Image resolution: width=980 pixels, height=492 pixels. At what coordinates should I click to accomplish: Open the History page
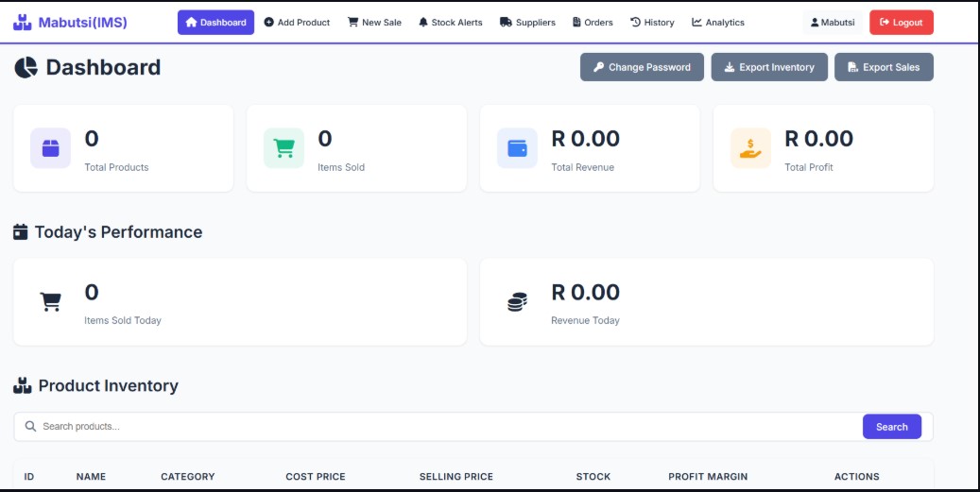point(652,23)
